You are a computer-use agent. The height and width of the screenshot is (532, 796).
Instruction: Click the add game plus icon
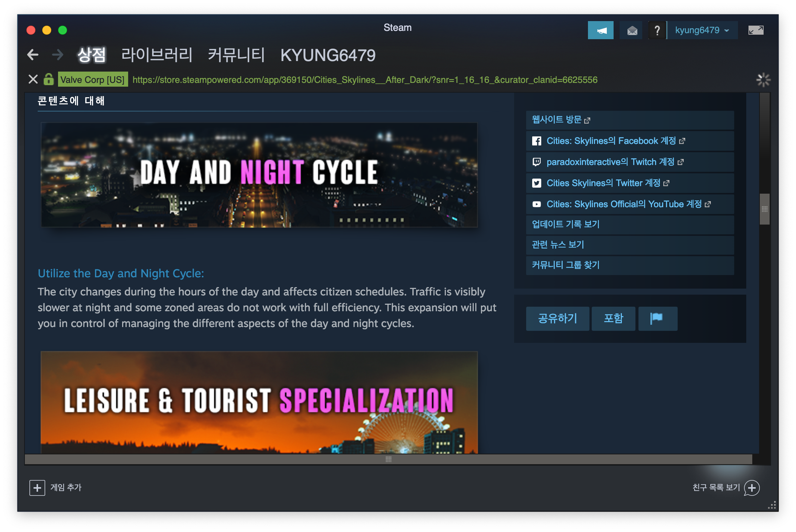37,488
